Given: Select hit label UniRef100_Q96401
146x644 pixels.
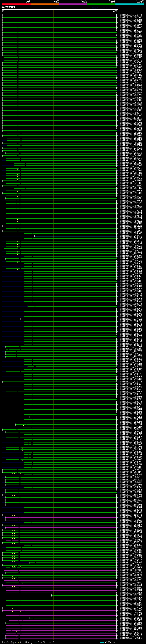Looking at the screenshot, I should click(x=131, y=45).
